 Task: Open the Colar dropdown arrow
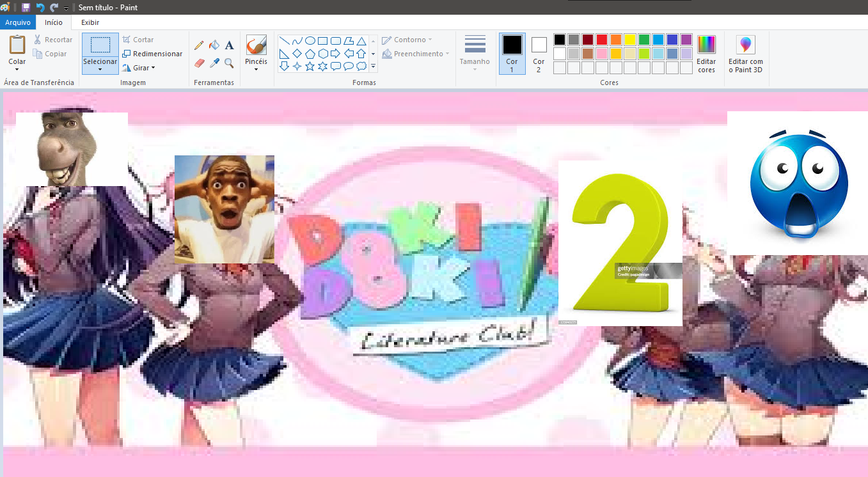(17, 69)
